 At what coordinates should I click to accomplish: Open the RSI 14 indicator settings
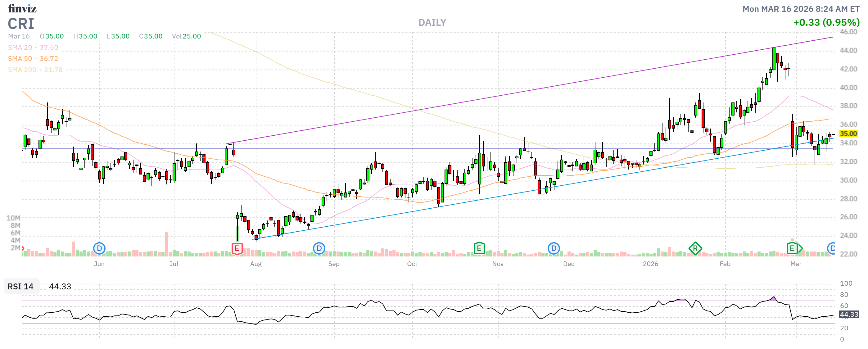(21, 286)
